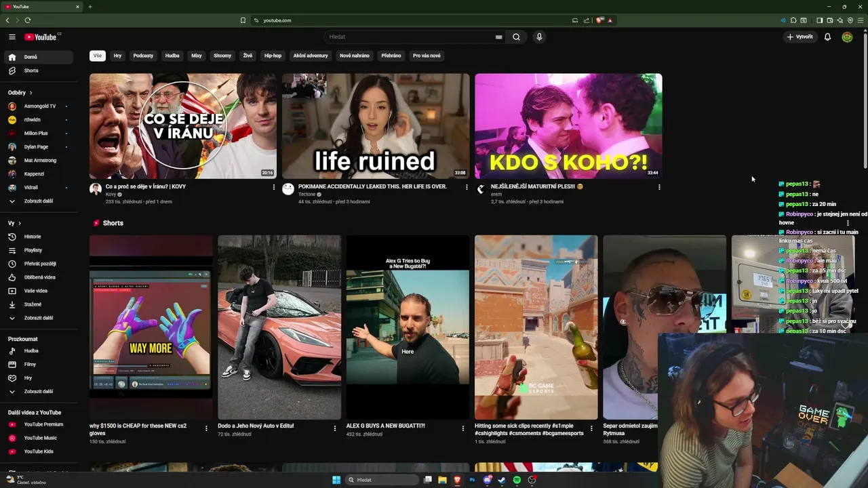Image resolution: width=868 pixels, height=488 pixels.
Task: Select the Vše filter chip
Action: [x=98, y=56]
